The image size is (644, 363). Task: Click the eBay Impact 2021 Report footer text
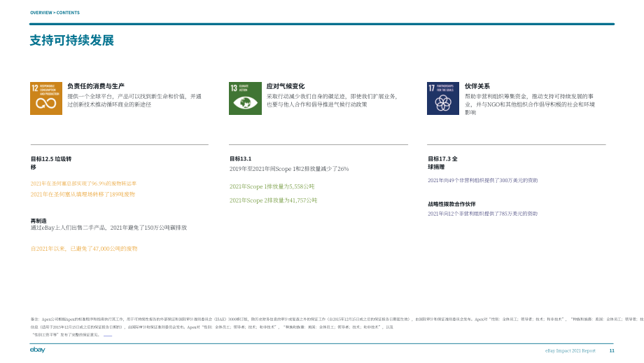(570, 350)
